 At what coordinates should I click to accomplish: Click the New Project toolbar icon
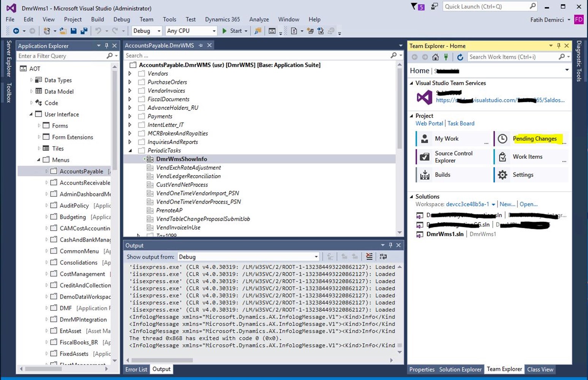pos(47,31)
